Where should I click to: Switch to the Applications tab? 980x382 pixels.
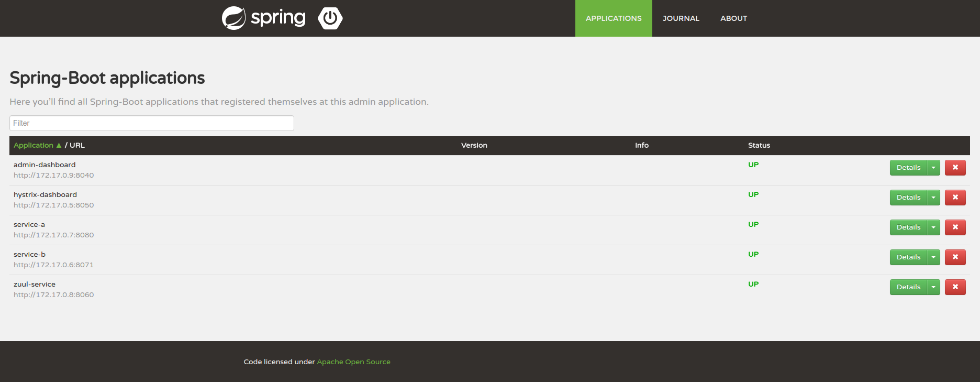614,18
